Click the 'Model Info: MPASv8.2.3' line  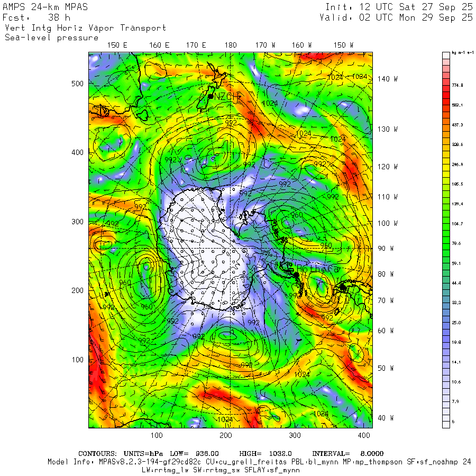click(259, 462)
